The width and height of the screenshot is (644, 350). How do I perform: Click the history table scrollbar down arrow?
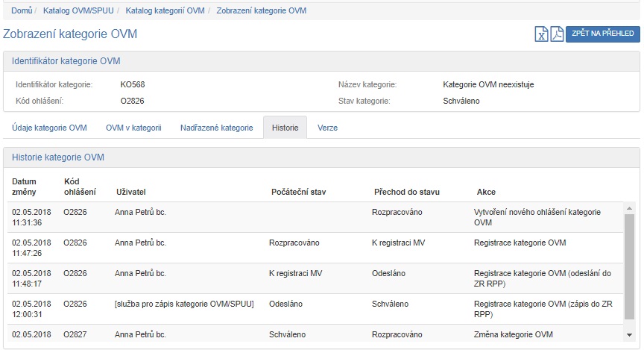[x=630, y=334]
